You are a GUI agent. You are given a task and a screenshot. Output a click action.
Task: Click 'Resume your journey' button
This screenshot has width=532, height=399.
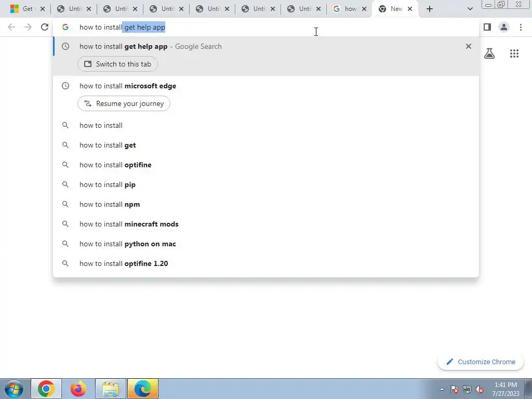[124, 103]
